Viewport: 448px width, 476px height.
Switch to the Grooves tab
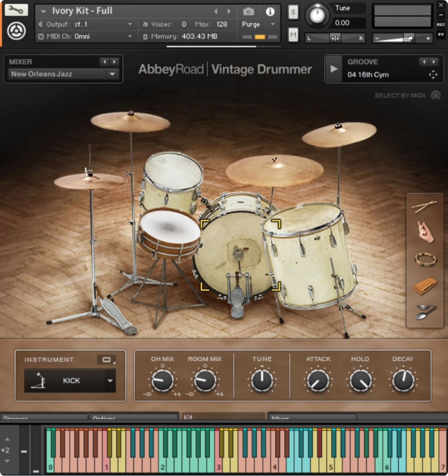point(44,417)
